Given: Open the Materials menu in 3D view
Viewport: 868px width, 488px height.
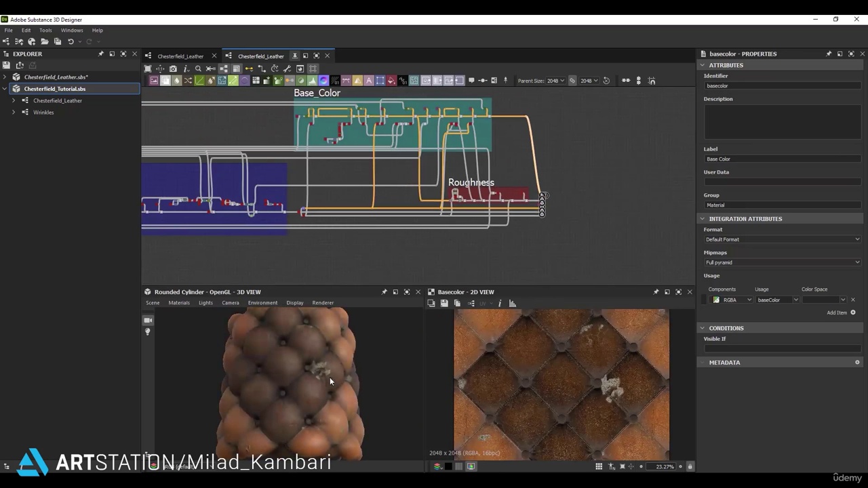Looking at the screenshot, I should [179, 303].
